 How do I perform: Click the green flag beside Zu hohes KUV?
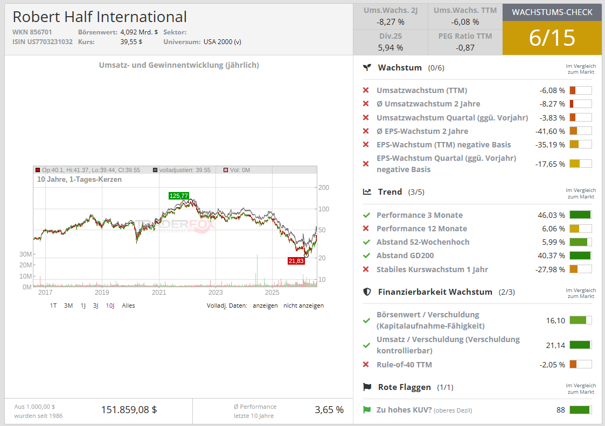tap(367, 410)
